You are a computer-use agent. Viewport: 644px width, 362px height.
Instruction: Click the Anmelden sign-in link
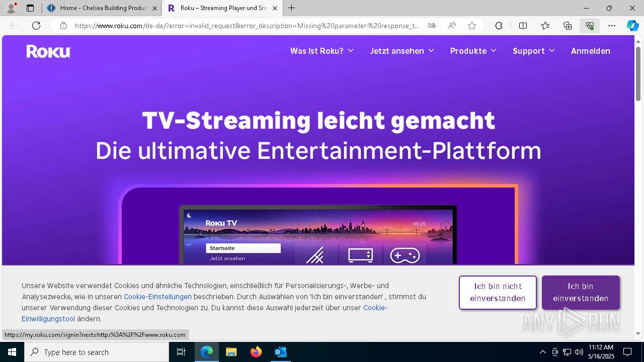591,51
